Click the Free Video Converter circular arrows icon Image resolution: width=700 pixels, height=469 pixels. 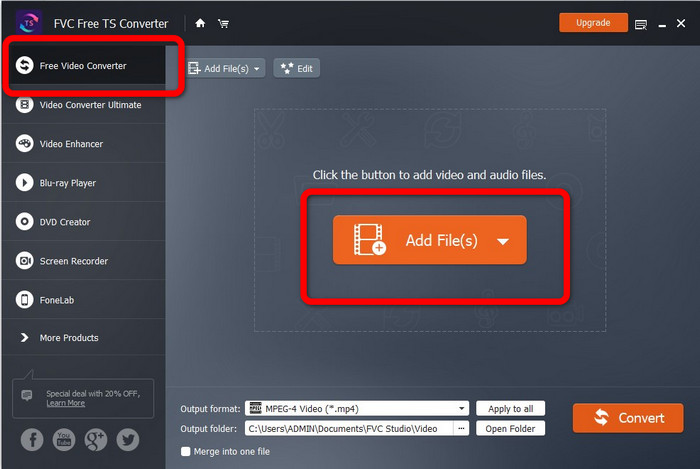[x=25, y=65]
